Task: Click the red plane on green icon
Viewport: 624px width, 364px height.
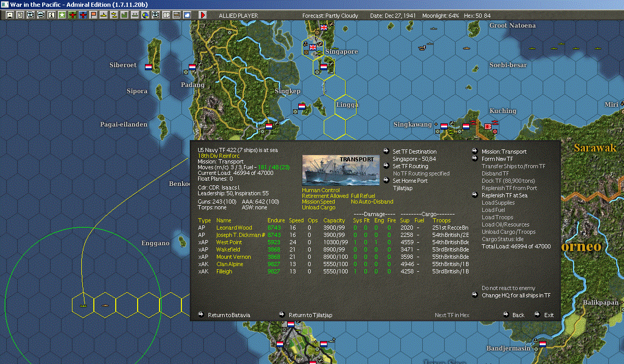Action: coord(72,15)
